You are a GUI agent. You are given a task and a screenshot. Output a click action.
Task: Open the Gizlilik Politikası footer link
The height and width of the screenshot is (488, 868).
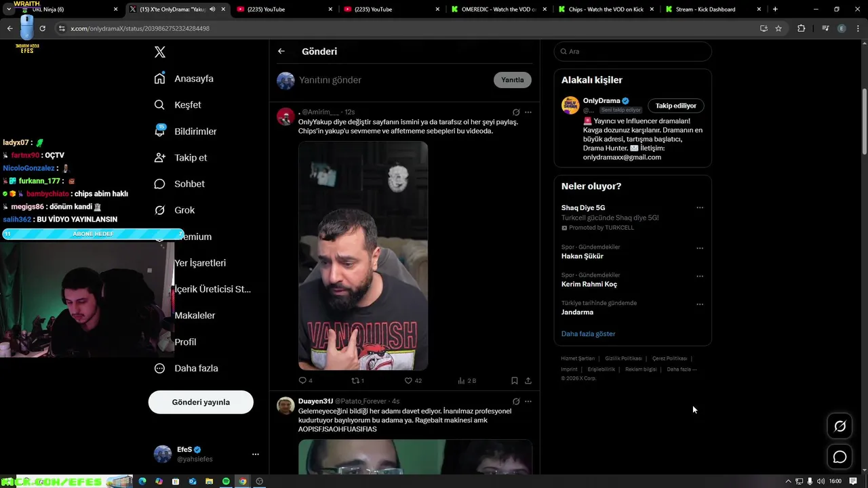tap(623, 359)
